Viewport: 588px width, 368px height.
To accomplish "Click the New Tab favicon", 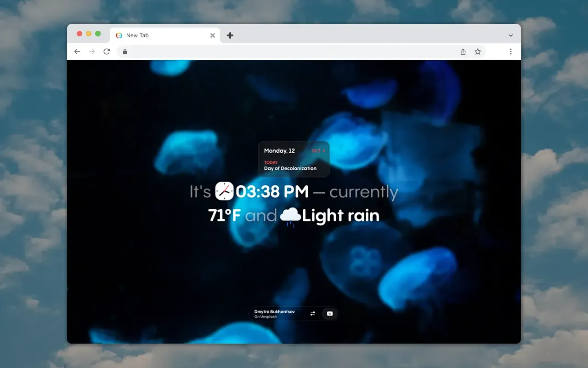I will [x=119, y=35].
